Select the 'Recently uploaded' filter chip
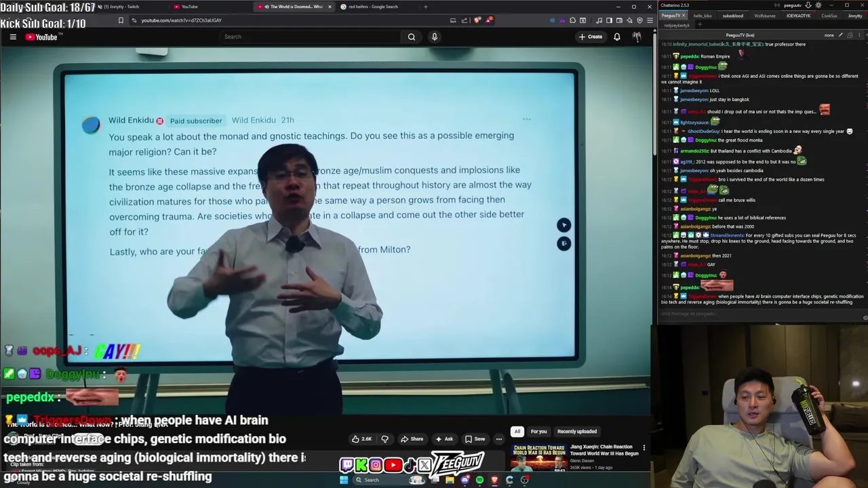868x488 pixels. [x=577, y=431]
